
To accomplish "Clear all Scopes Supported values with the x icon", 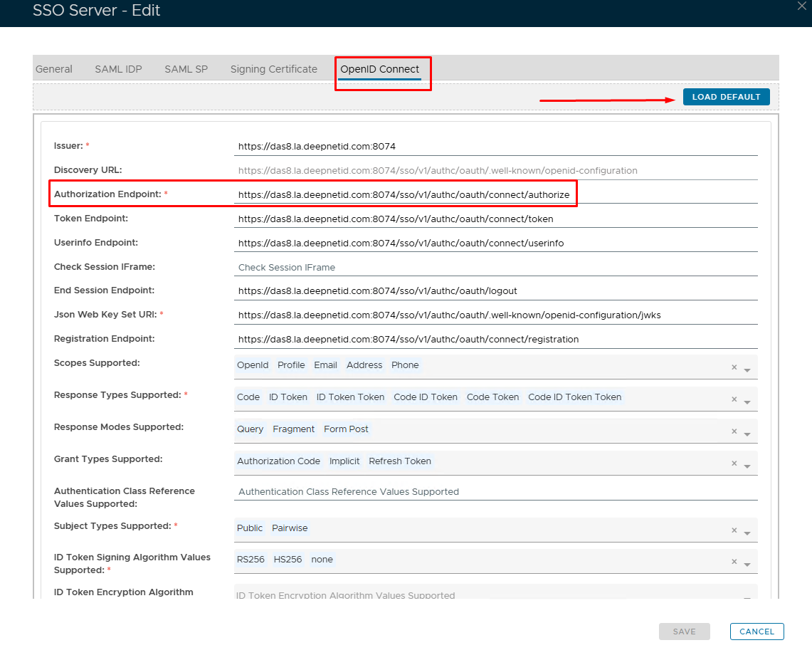I will coord(734,367).
